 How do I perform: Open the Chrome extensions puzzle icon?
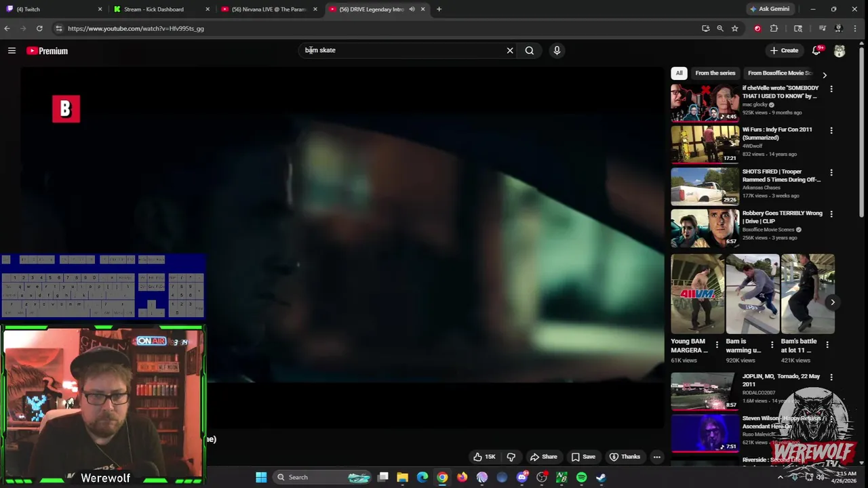pos(774,28)
